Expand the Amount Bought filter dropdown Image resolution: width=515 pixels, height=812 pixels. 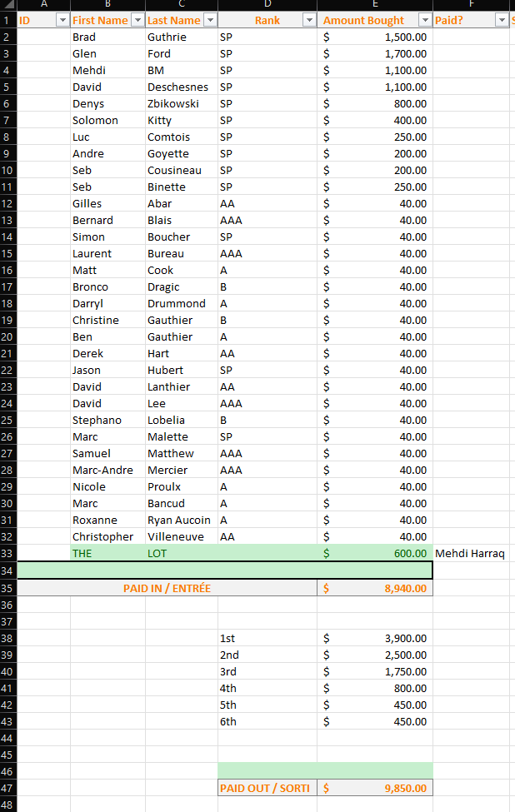coord(425,20)
